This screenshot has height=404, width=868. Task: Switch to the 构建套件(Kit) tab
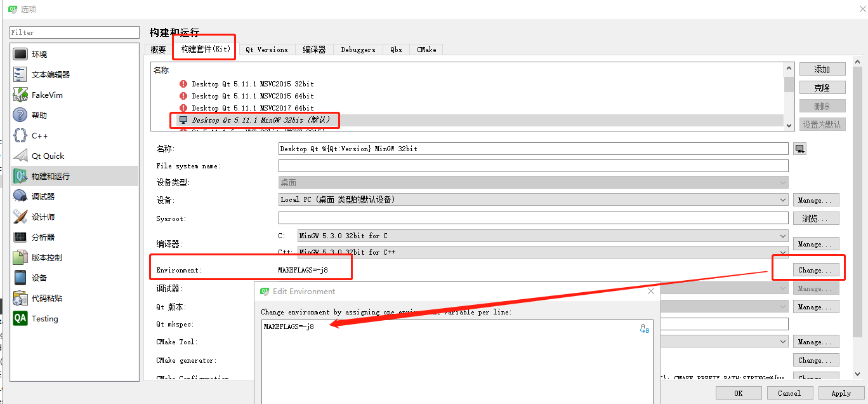click(x=205, y=49)
